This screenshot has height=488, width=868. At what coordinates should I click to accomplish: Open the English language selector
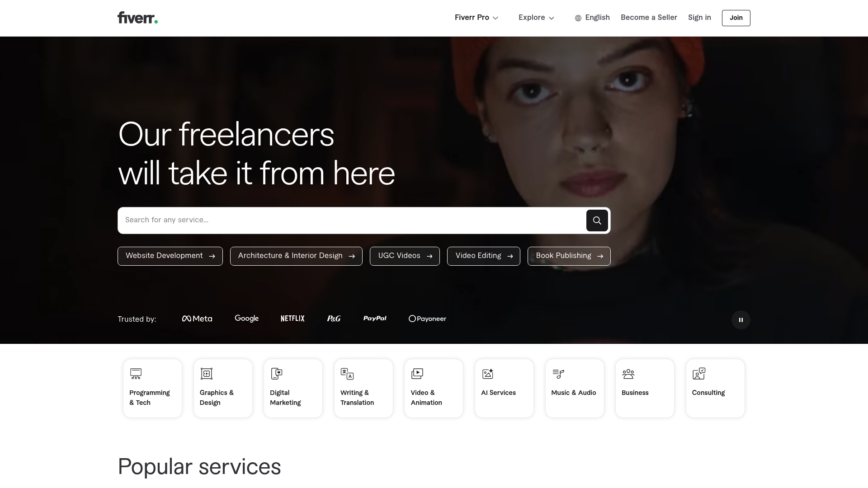[x=592, y=18]
